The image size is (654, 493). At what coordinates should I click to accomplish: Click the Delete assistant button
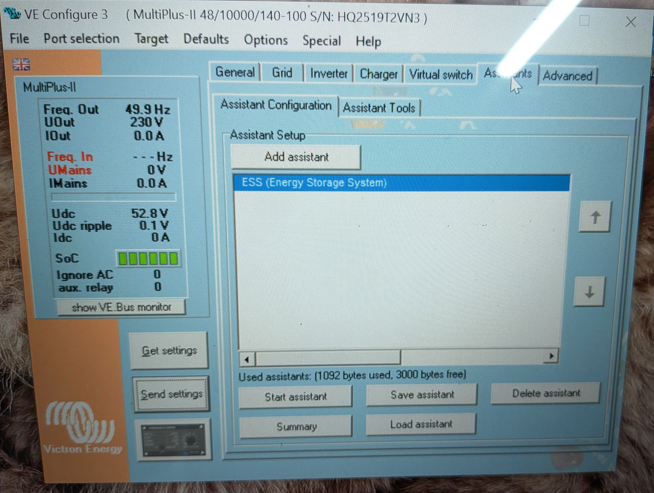click(546, 393)
